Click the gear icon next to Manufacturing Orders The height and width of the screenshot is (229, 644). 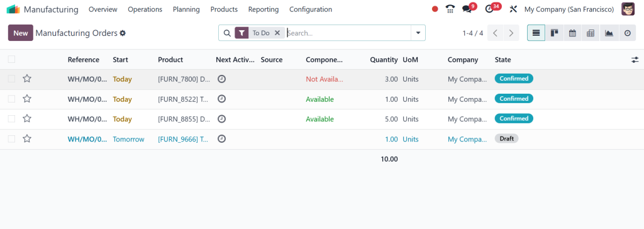click(123, 33)
